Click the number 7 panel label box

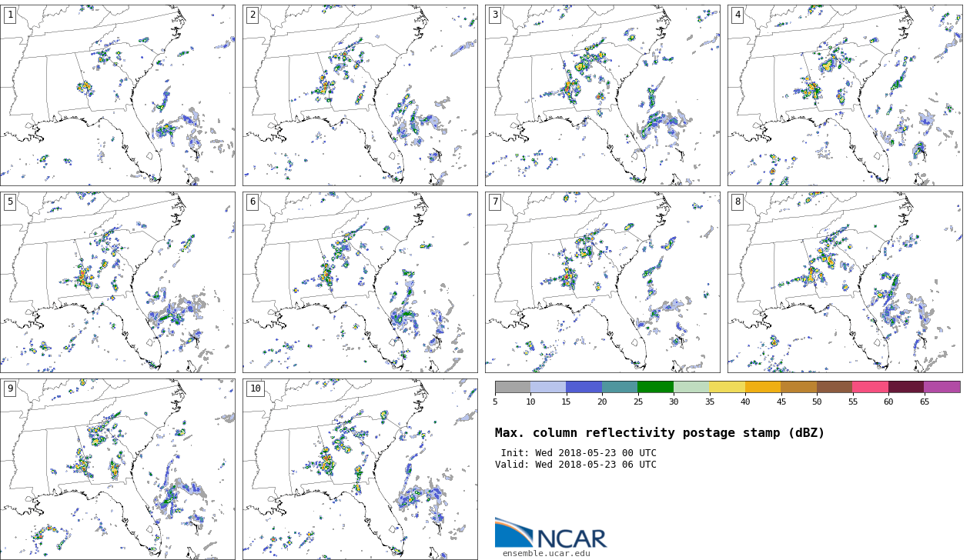tap(495, 202)
